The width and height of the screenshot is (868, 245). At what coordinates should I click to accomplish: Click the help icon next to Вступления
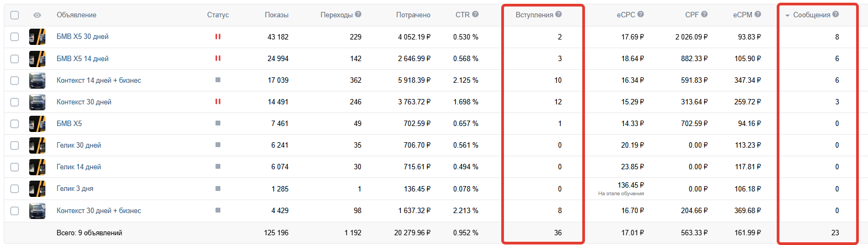pos(559,15)
